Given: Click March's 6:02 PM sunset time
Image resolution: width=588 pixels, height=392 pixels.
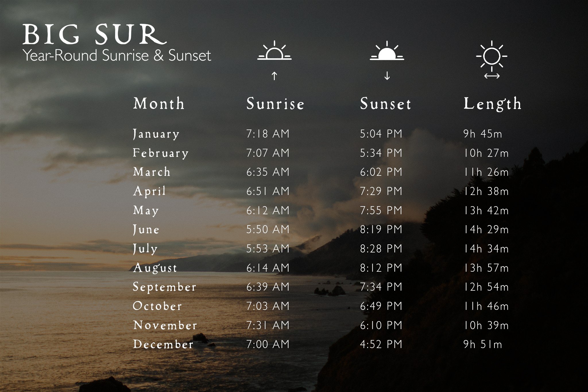Looking at the screenshot, I should pyautogui.click(x=381, y=172).
